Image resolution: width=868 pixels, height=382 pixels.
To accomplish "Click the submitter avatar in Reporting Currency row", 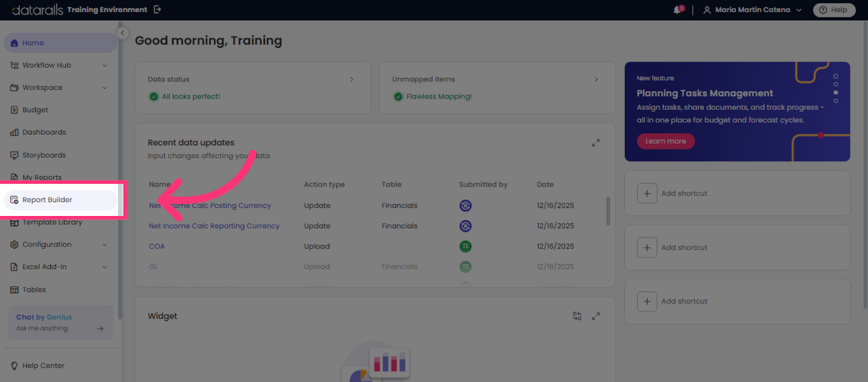I will coord(465,226).
